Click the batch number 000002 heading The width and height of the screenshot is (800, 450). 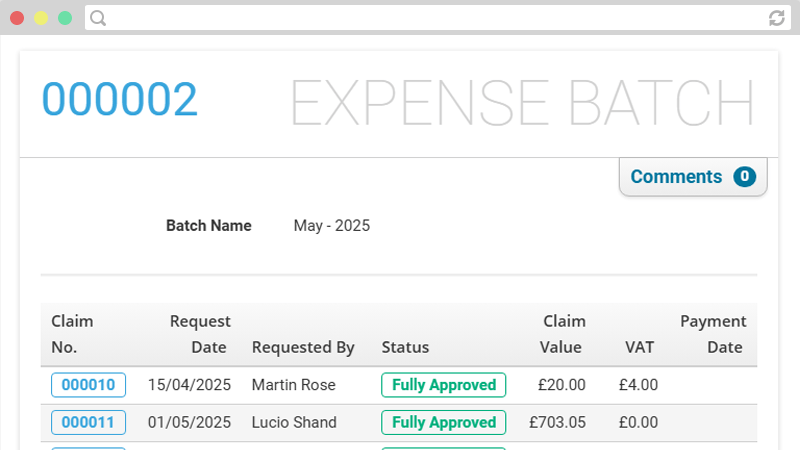point(119,99)
